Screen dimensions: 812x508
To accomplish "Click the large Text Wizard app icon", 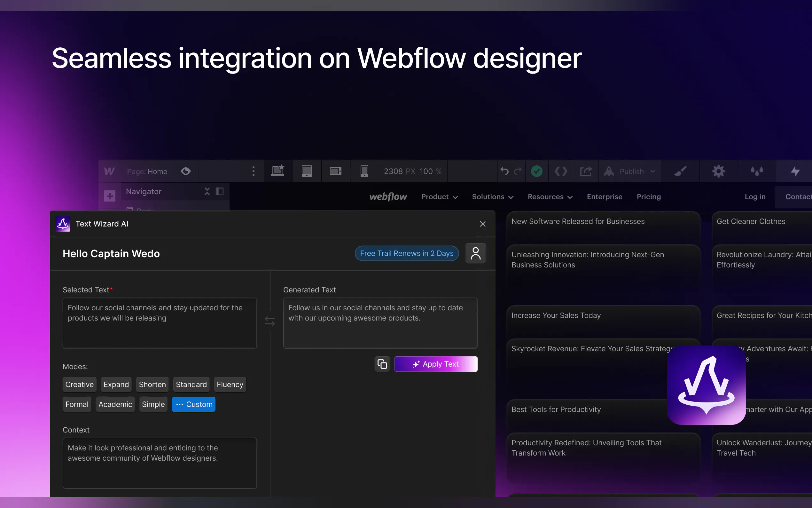I will pyautogui.click(x=707, y=385).
